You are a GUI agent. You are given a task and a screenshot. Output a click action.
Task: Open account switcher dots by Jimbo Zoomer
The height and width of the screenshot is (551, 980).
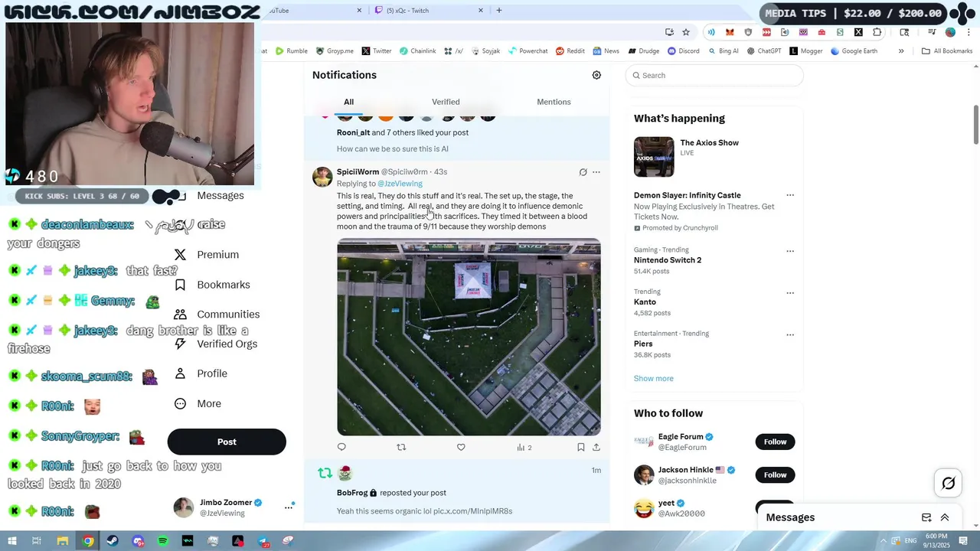pyautogui.click(x=289, y=507)
